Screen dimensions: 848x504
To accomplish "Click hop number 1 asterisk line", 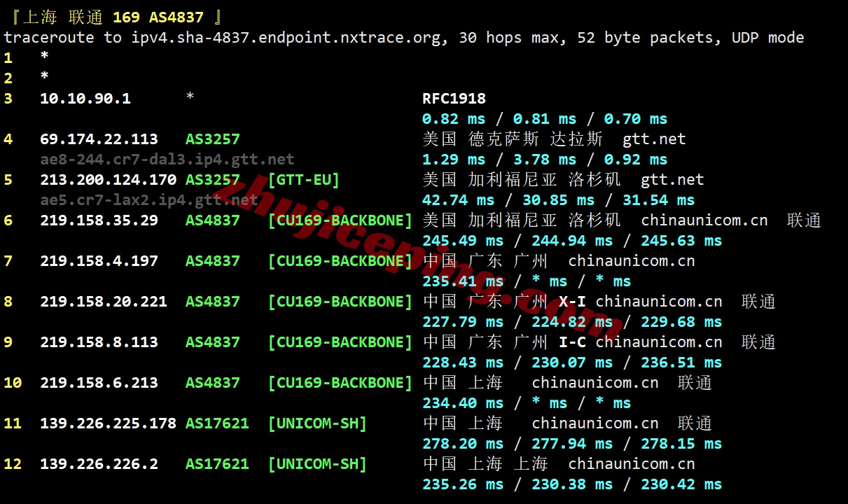I will (43, 57).
